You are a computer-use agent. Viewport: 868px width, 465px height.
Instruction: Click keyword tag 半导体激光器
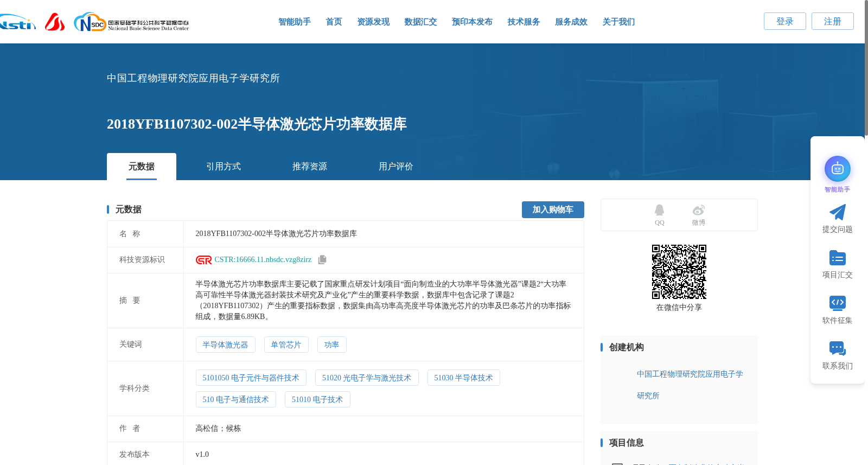point(225,345)
